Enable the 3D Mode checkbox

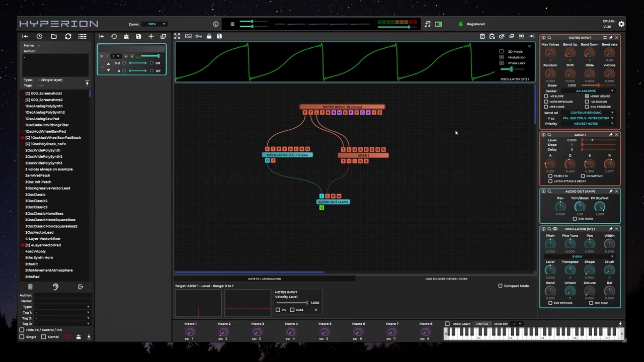pos(501,51)
